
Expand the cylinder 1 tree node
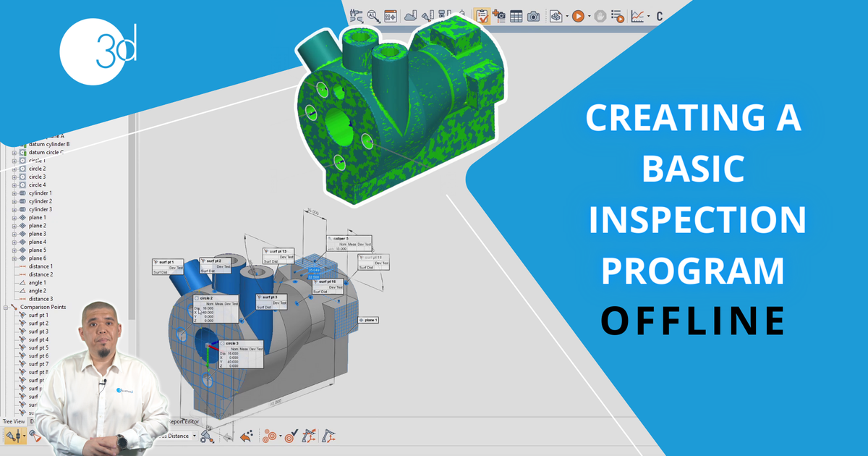[14, 193]
